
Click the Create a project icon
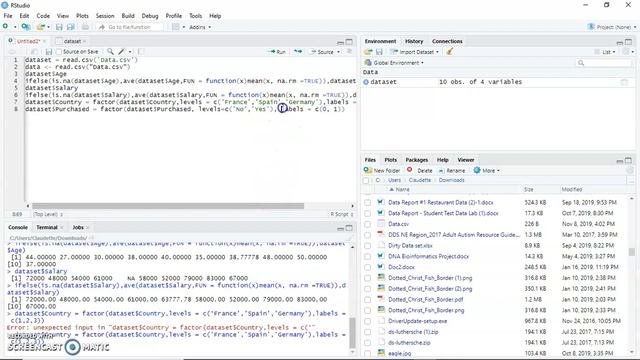pos(26,27)
